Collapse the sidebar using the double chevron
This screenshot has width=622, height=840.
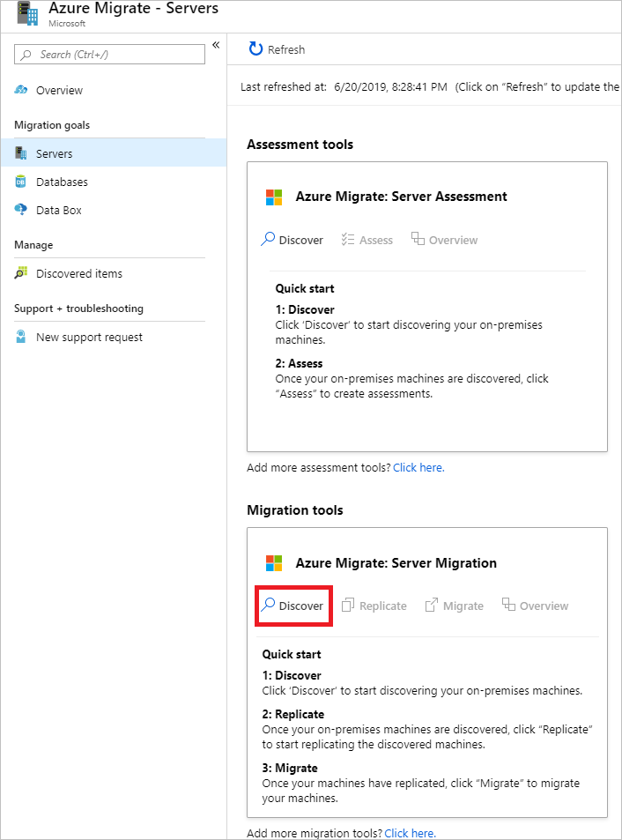coord(217,44)
